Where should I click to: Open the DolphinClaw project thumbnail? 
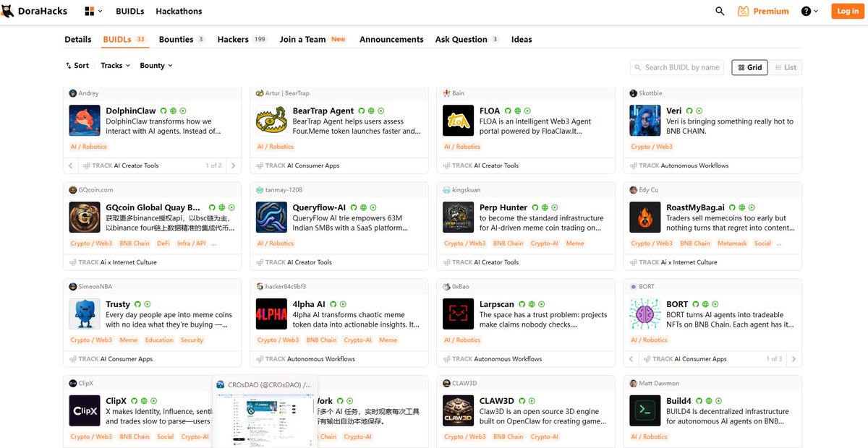(85, 121)
